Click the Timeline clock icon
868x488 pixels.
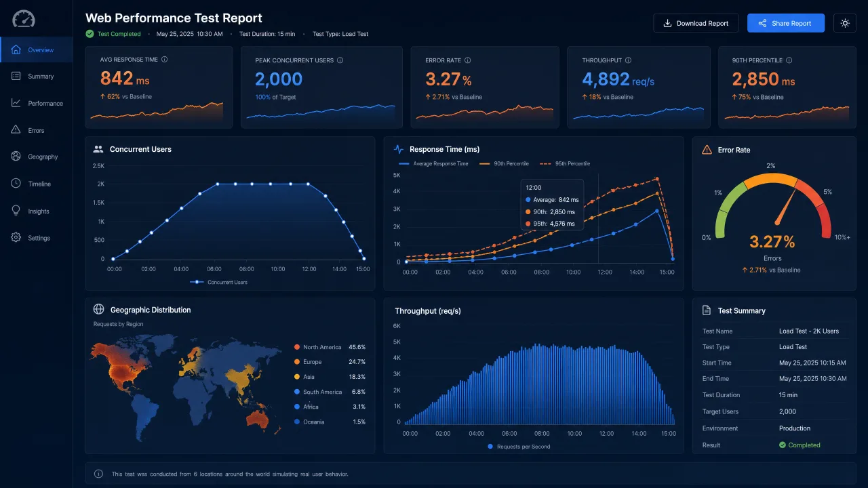pyautogui.click(x=16, y=184)
